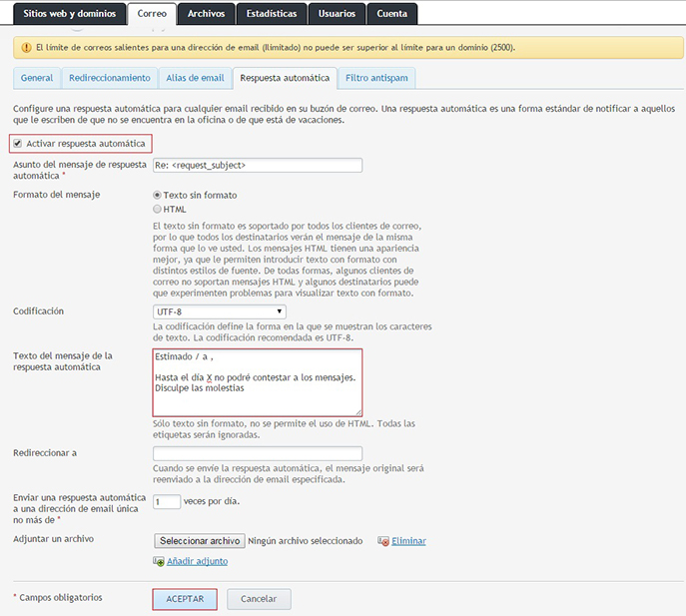Click the auto-reply message text area
This screenshot has height=616, width=686.
tap(257, 381)
